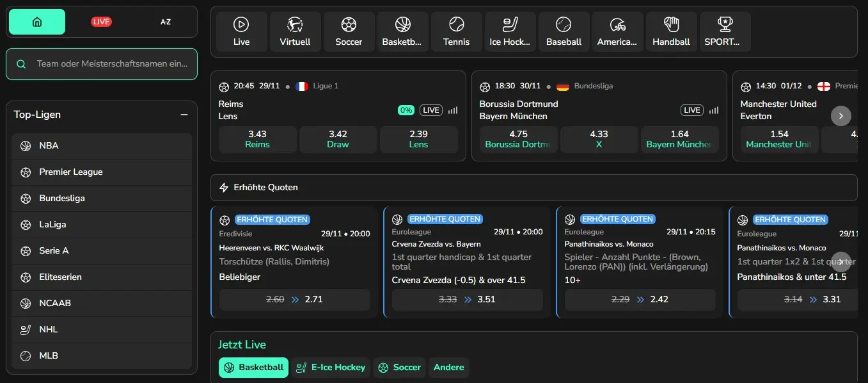Open Manchester United vs Everton match
Screen dimensions: 868x383
click(x=778, y=110)
